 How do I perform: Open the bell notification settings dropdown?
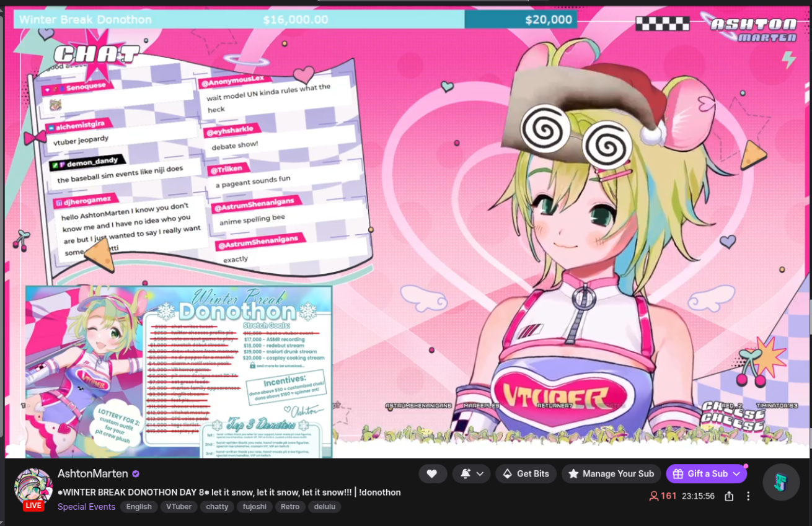472,474
